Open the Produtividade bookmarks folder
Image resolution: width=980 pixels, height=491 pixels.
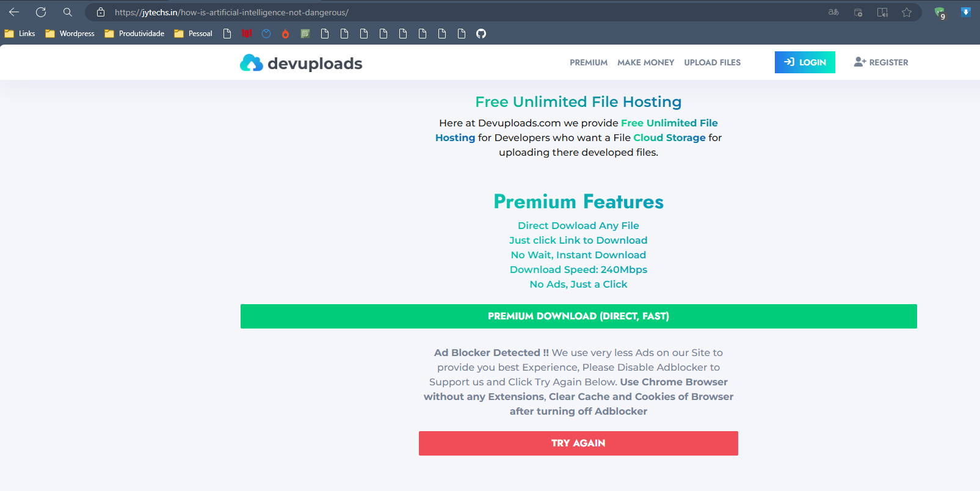click(x=134, y=34)
